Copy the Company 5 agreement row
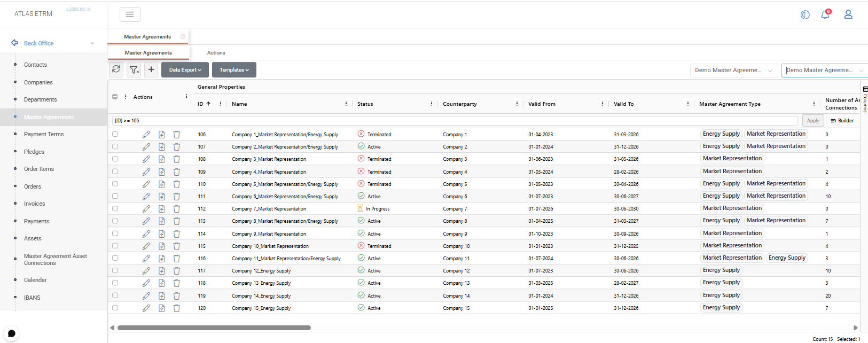 (x=162, y=184)
